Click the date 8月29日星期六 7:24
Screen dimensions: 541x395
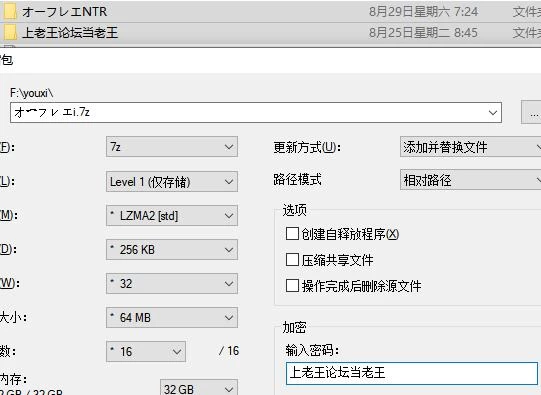[423, 12]
